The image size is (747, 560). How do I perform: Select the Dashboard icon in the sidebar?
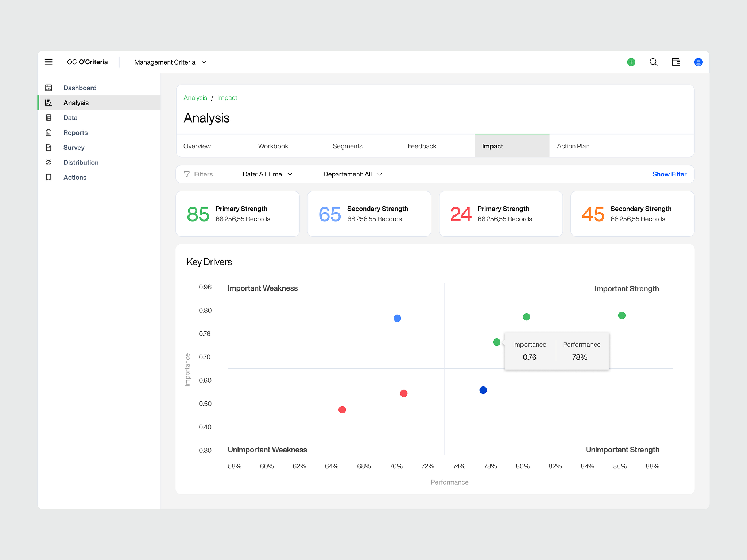[49, 87]
